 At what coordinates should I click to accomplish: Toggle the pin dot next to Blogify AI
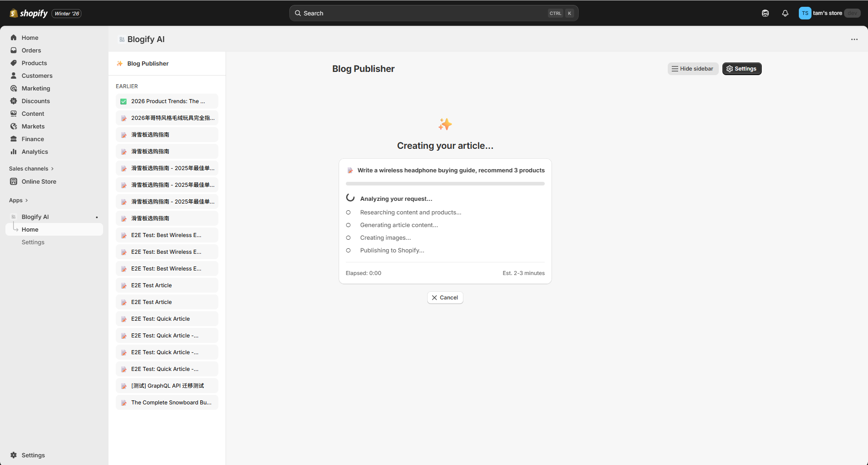pyautogui.click(x=97, y=217)
